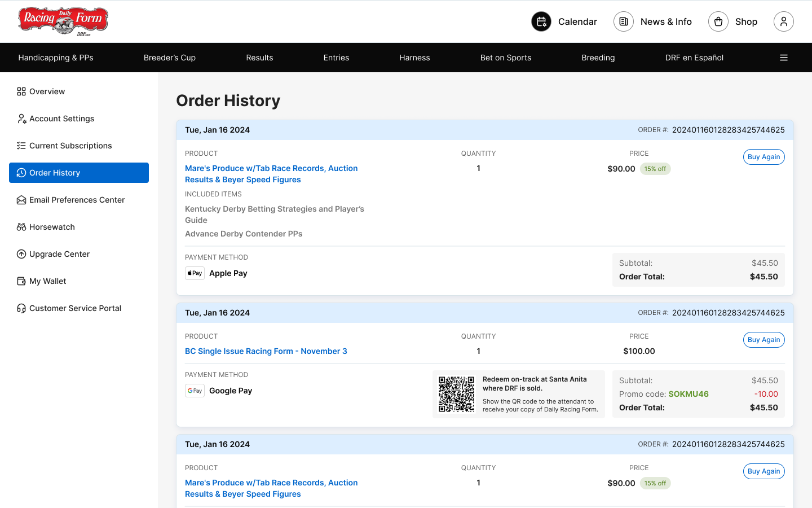
Task: Click the Google Pay payment method label
Action: point(231,391)
